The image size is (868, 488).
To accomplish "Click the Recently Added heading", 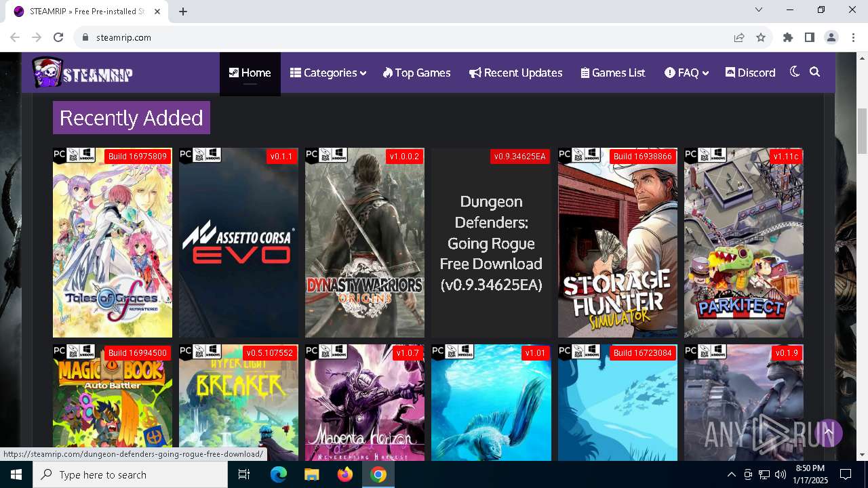I will pos(132,118).
